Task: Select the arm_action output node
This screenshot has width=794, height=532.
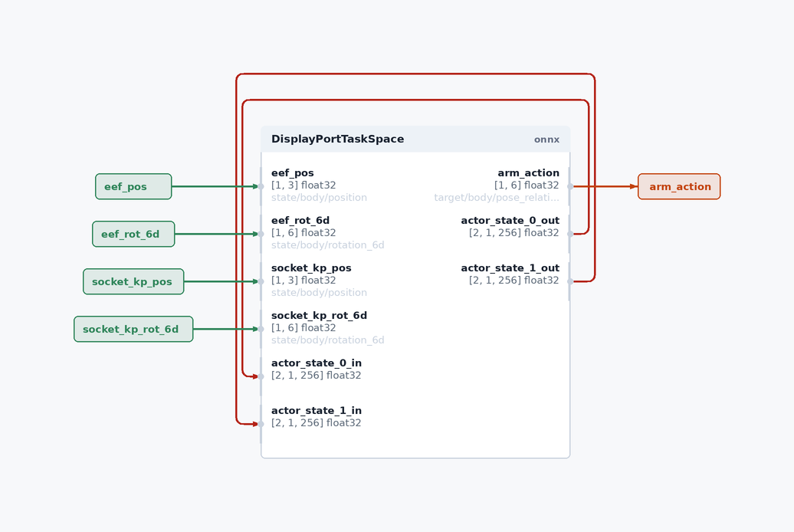Action: click(x=679, y=186)
